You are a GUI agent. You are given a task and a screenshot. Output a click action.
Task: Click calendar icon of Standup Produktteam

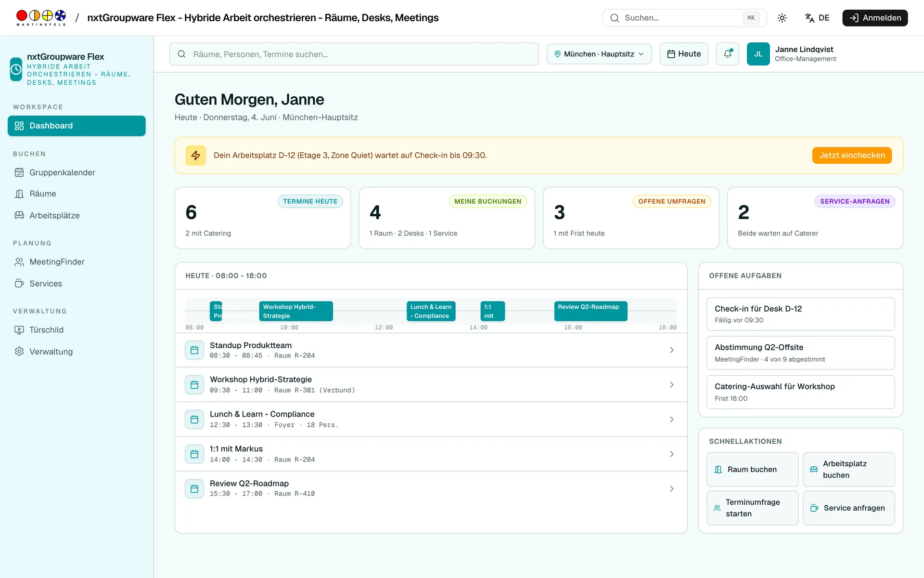(194, 350)
